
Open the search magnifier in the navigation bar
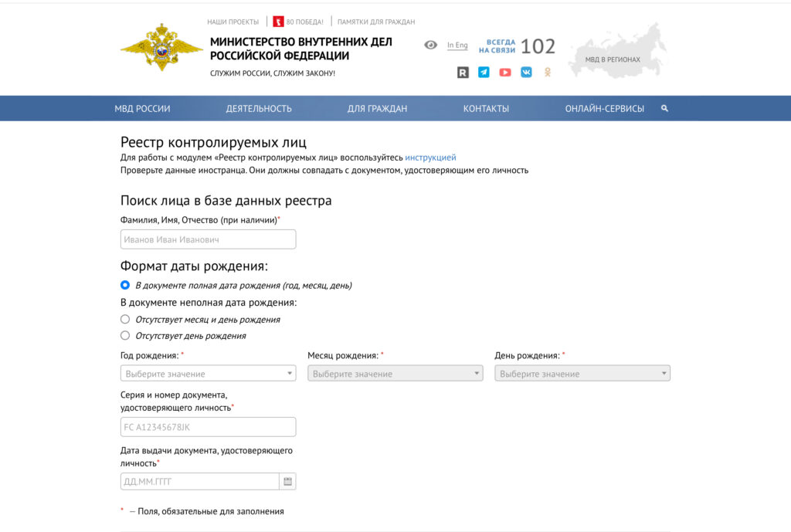click(x=664, y=108)
